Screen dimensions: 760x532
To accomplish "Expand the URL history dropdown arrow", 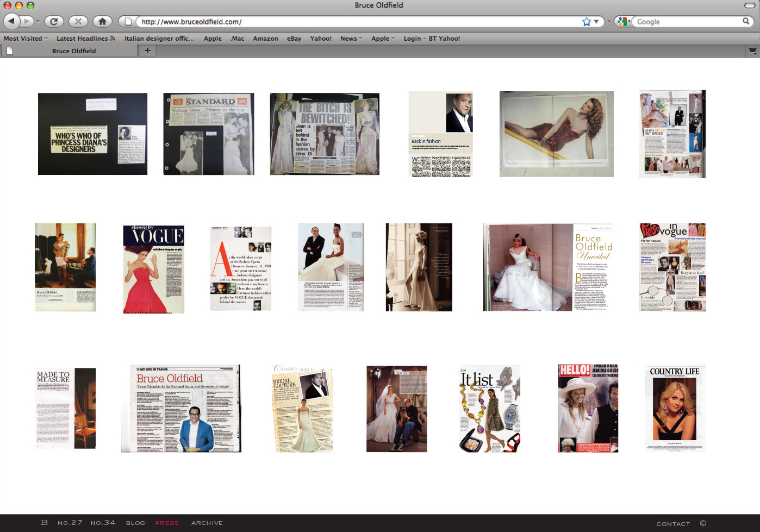I will (596, 22).
